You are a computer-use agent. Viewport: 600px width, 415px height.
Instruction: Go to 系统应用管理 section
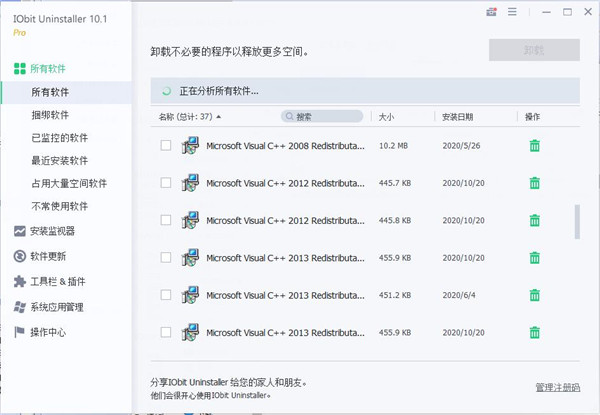click(x=57, y=307)
